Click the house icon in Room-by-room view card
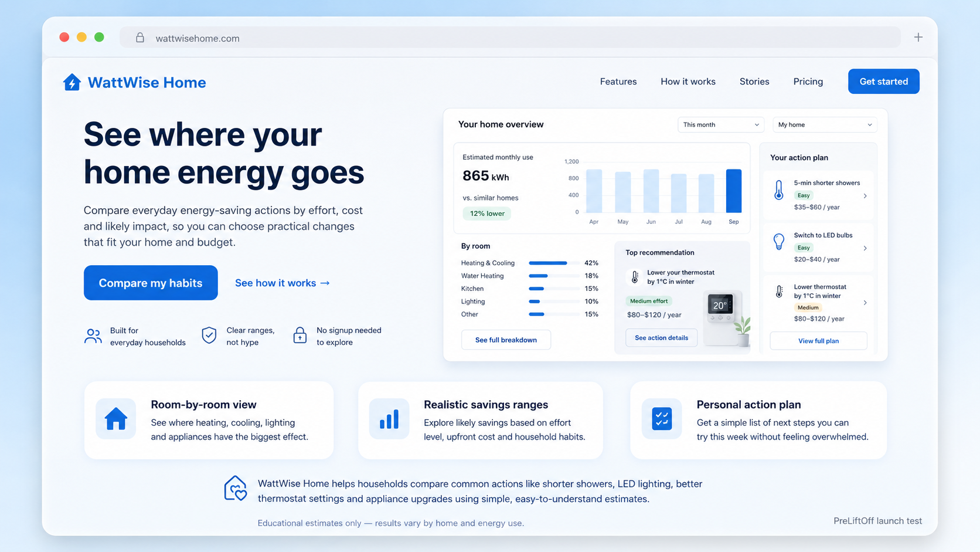This screenshot has height=552, width=980. click(115, 419)
